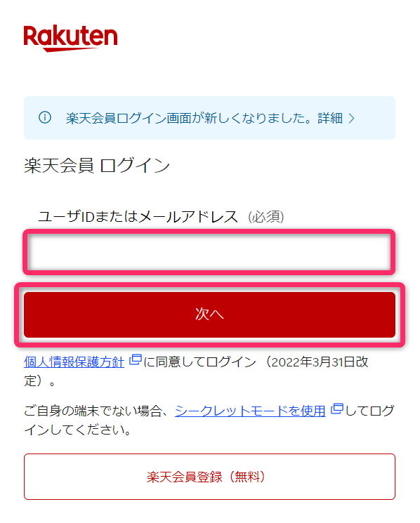Click the に同意してログイン text
The image size is (420, 523).
coord(200,362)
